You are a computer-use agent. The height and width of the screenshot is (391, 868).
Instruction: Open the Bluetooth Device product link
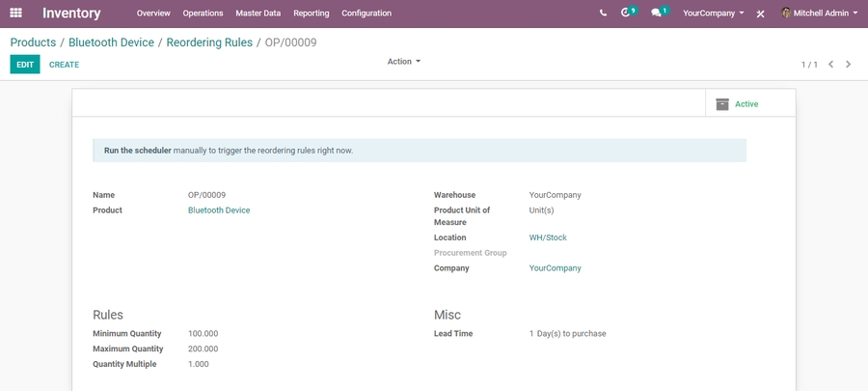pyautogui.click(x=219, y=210)
